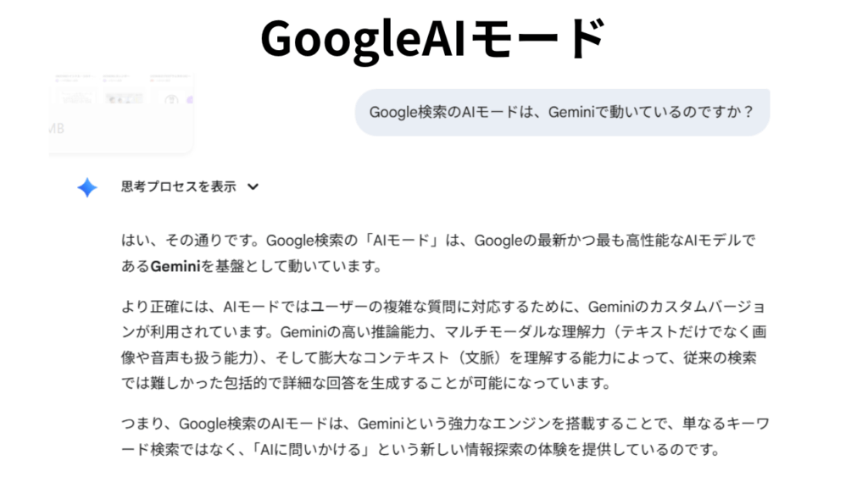Click the first faded card title text
This screenshot has width=868, height=488.
pyautogui.click(x=75, y=75)
